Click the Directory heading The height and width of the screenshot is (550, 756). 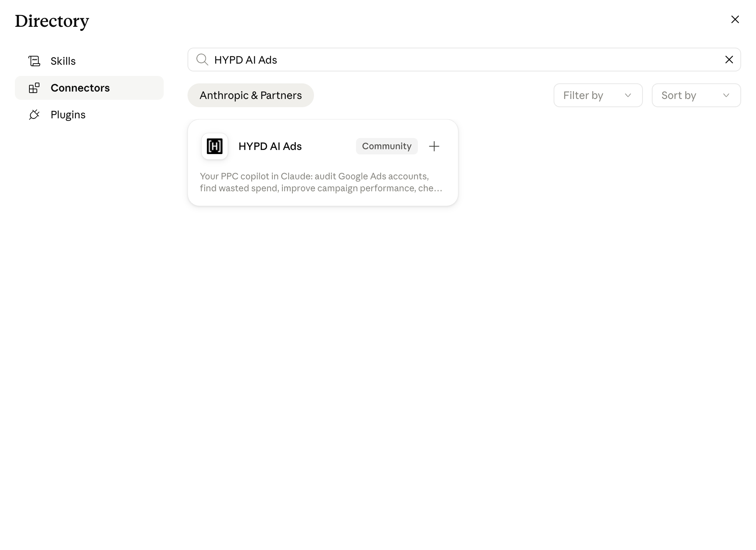(52, 21)
